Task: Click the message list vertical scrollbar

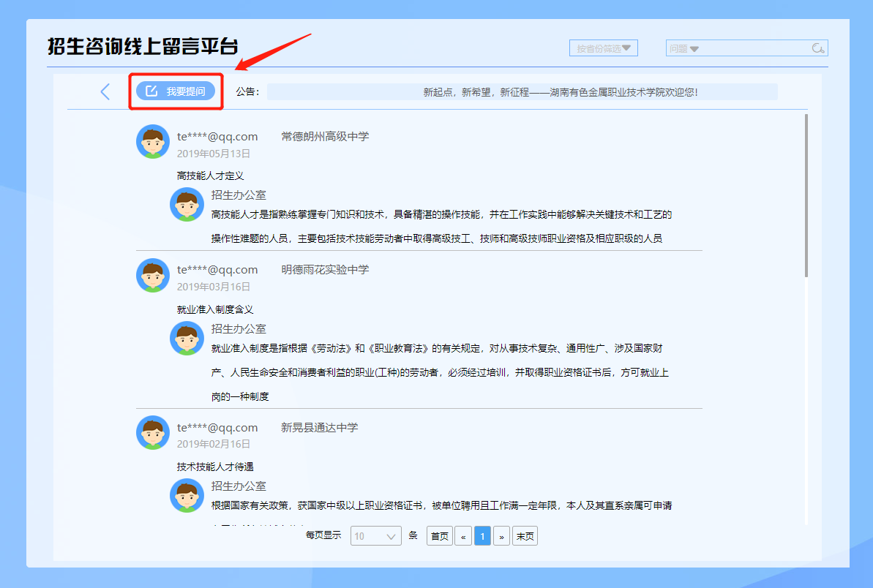Action: pyautogui.click(x=806, y=196)
